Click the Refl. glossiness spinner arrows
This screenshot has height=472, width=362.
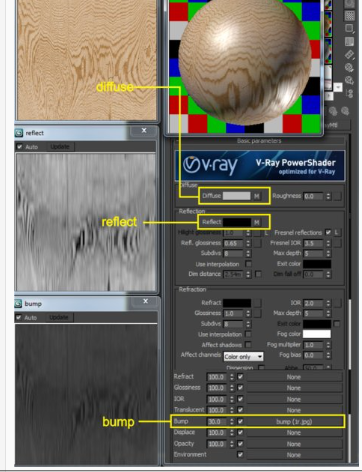click(x=248, y=243)
